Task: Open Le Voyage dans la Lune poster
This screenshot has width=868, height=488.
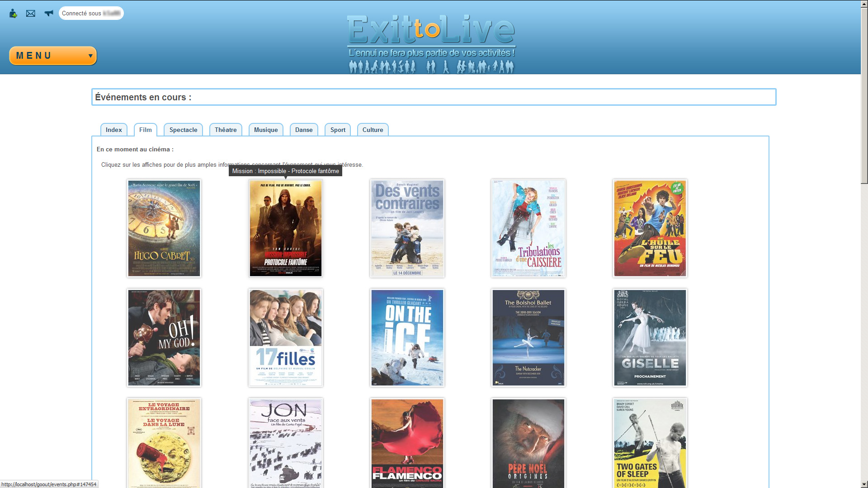Action: [x=164, y=443]
